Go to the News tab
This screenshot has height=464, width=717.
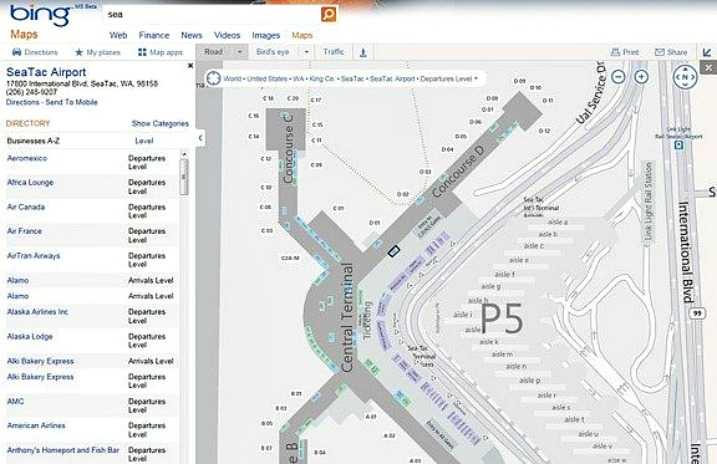coord(191,35)
